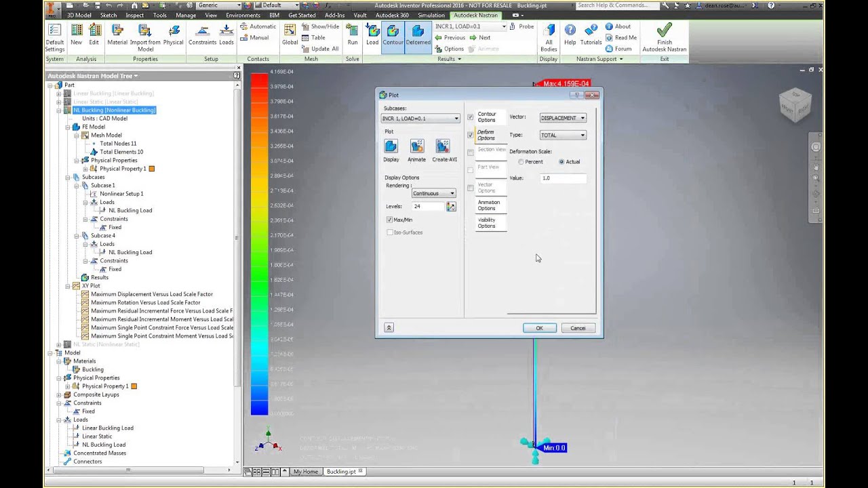The width and height of the screenshot is (868, 488).
Task: Click OK in the Plot dialog
Action: coord(540,328)
